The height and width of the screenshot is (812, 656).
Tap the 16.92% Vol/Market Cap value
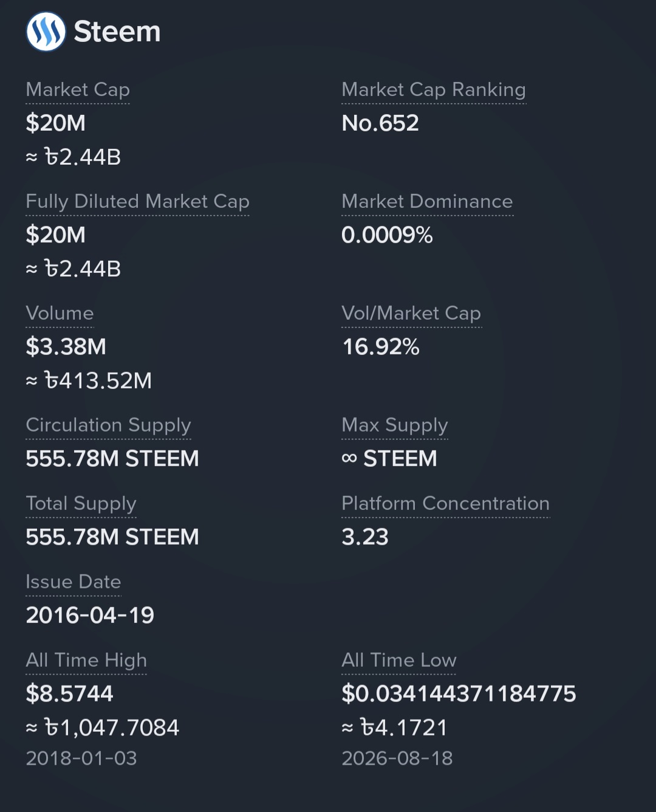(381, 347)
